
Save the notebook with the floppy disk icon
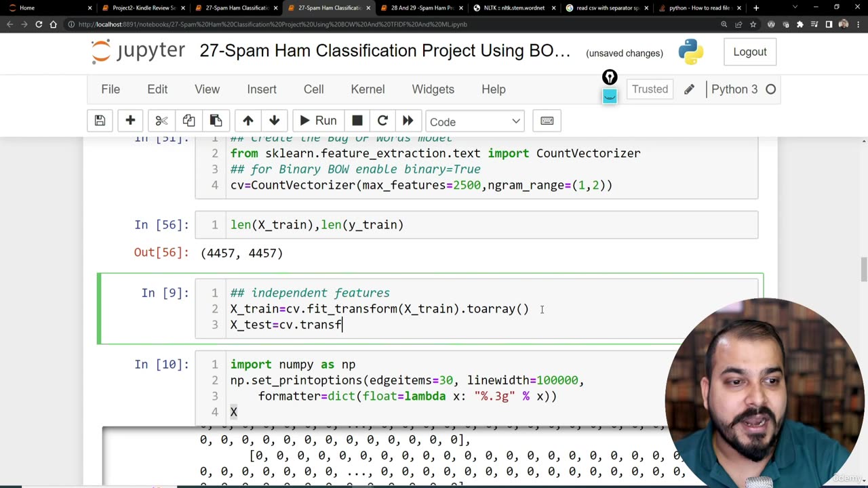pos(100,121)
